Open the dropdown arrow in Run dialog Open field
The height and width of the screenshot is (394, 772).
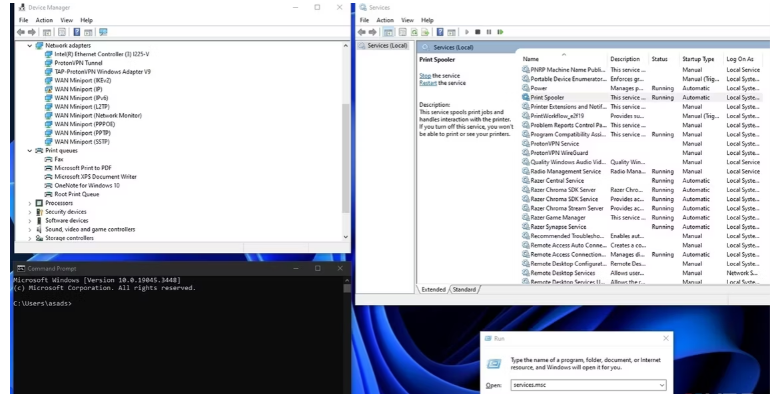click(662, 385)
